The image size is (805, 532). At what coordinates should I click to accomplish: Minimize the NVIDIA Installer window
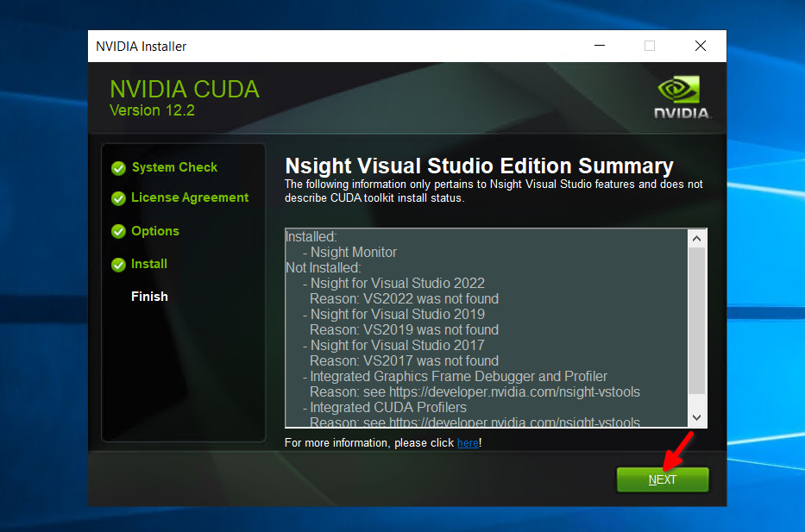[600, 47]
